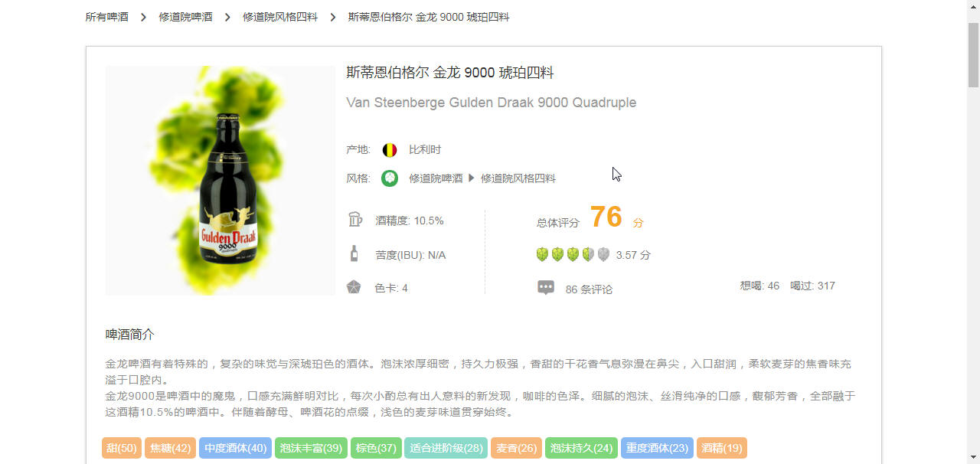980x464 pixels.
Task: Click the 啤酒简介 heading
Action: (x=130, y=335)
